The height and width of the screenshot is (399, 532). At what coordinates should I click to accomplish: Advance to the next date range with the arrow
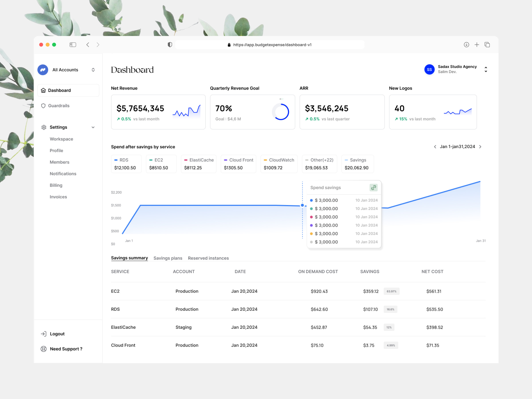[x=480, y=147]
